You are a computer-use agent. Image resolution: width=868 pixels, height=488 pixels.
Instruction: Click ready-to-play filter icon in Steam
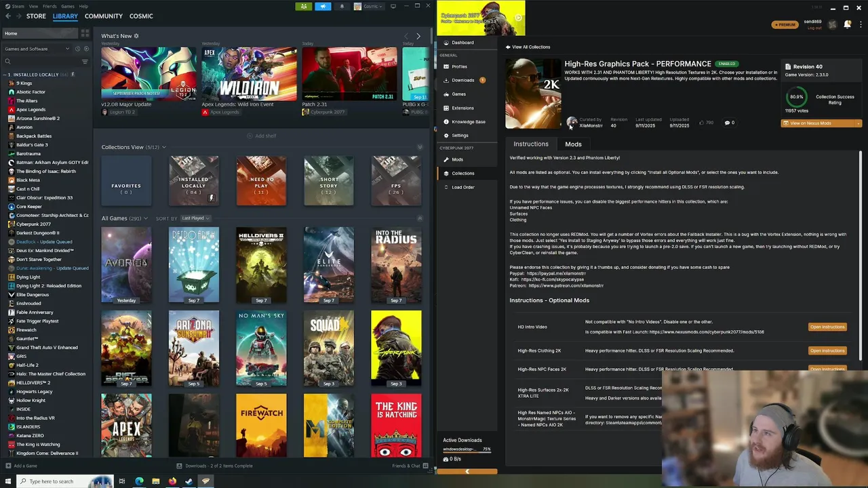pyautogui.click(x=85, y=49)
